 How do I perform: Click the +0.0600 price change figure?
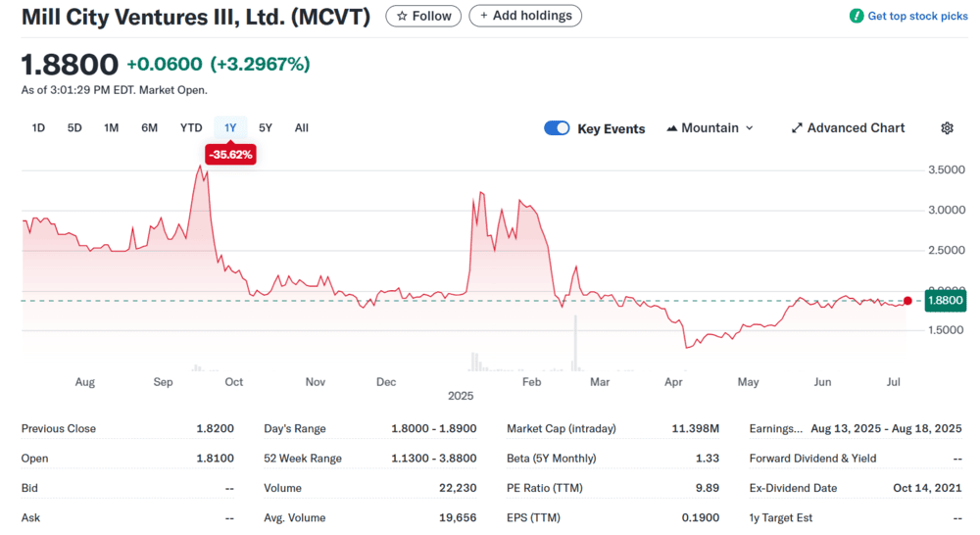165,64
